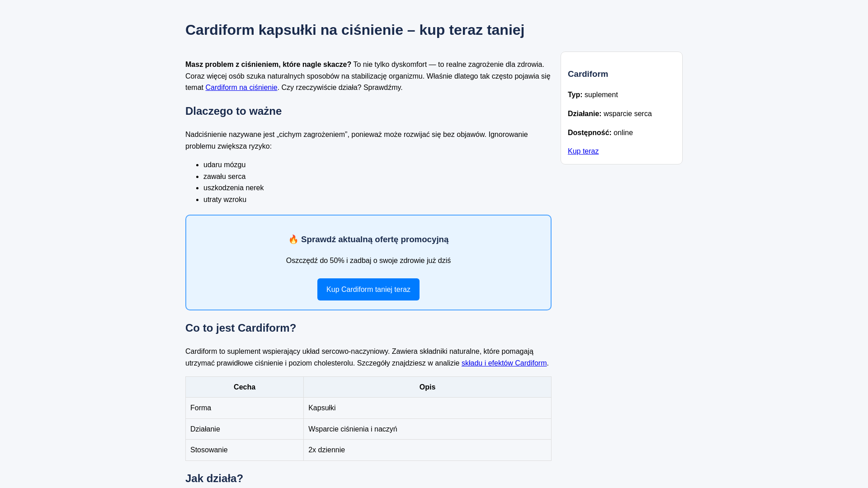Follow the 'składu i efektów Cardiform' link
Image resolution: width=868 pixels, height=488 pixels.
coord(504,363)
